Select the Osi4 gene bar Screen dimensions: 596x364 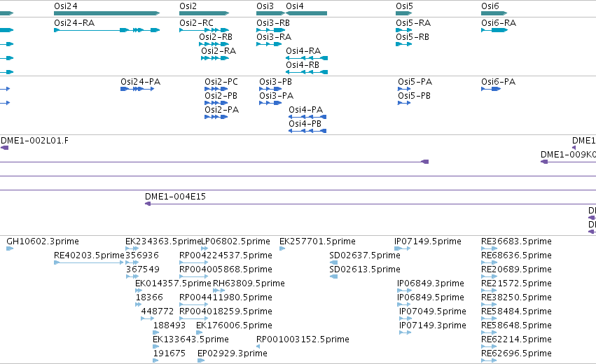click(x=306, y=13)
